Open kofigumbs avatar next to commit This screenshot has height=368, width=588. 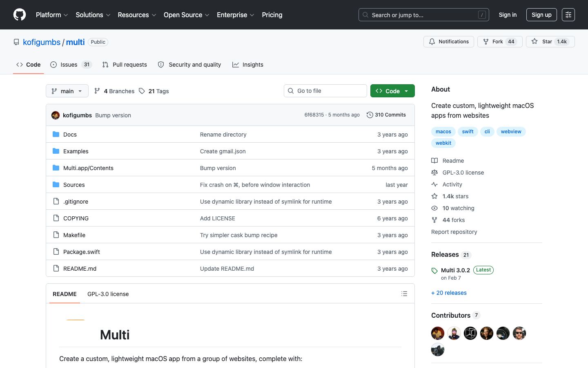pyautogui.click(x=56, y=115)
